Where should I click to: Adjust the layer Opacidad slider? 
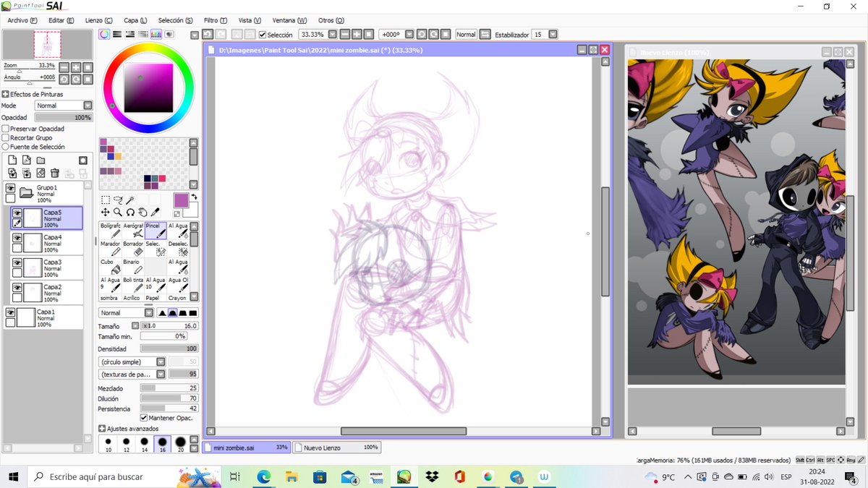[64, 117]
